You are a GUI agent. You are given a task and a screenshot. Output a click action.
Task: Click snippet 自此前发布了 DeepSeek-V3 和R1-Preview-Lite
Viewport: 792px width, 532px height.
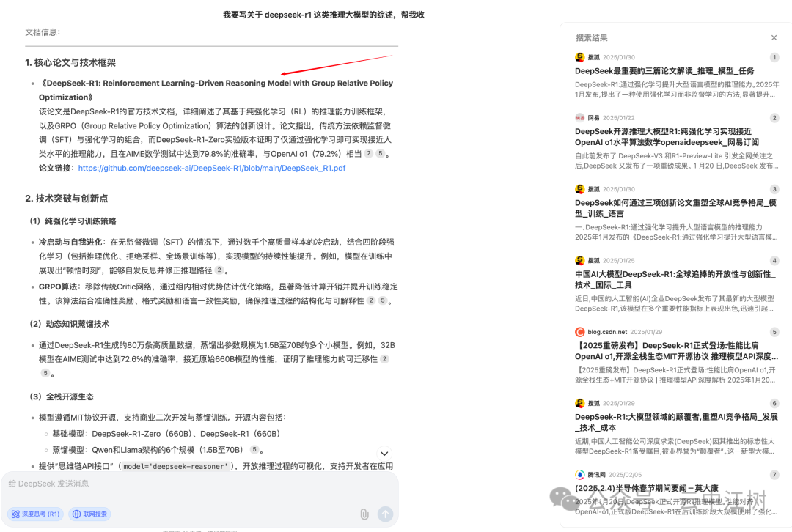676,160
